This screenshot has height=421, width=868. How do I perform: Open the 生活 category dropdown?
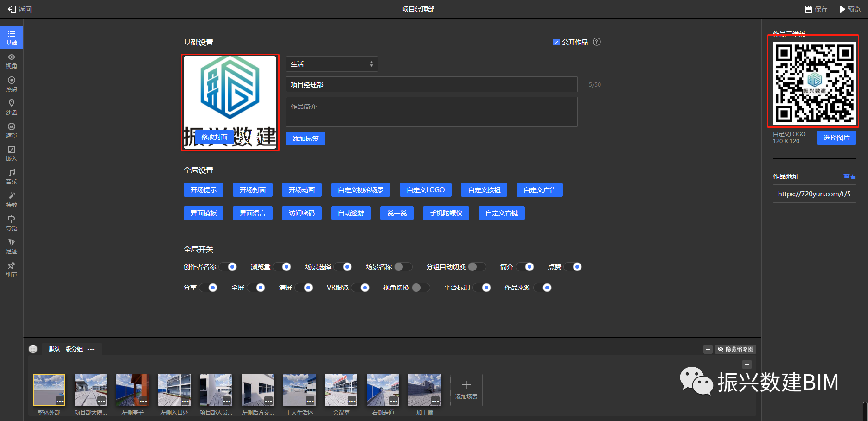coord(332,64)
